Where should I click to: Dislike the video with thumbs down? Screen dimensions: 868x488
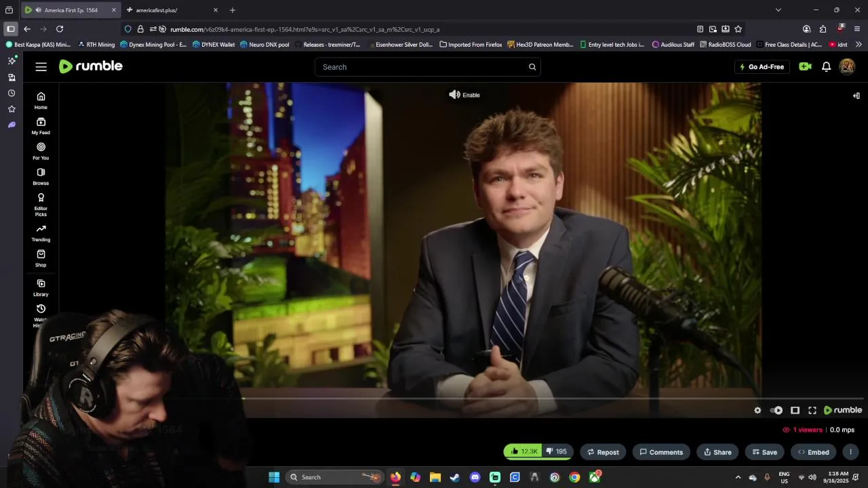[557, 451]
